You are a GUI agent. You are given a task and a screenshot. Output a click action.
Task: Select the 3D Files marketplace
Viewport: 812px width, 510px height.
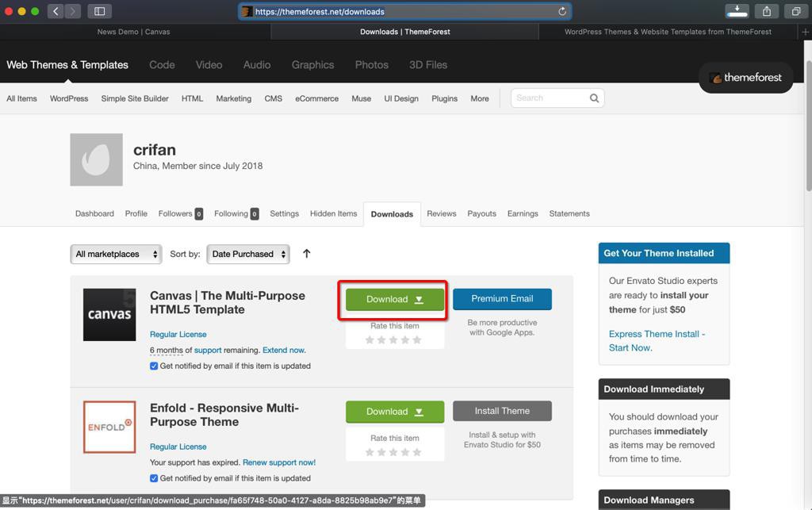tap(428, 65)
